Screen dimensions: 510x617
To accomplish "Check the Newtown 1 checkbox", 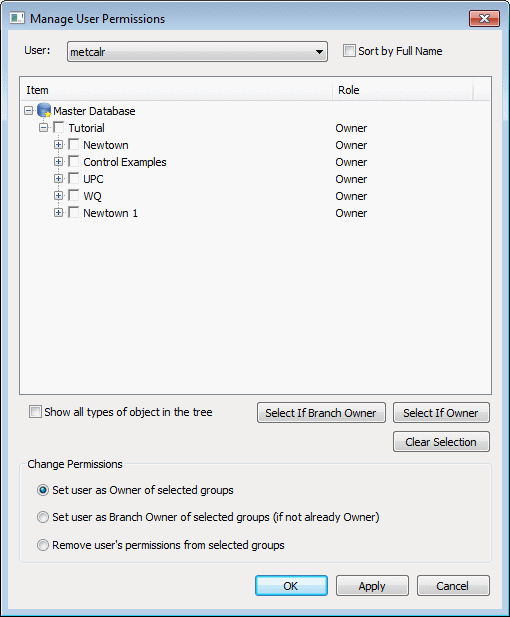I will pos(74,212).
